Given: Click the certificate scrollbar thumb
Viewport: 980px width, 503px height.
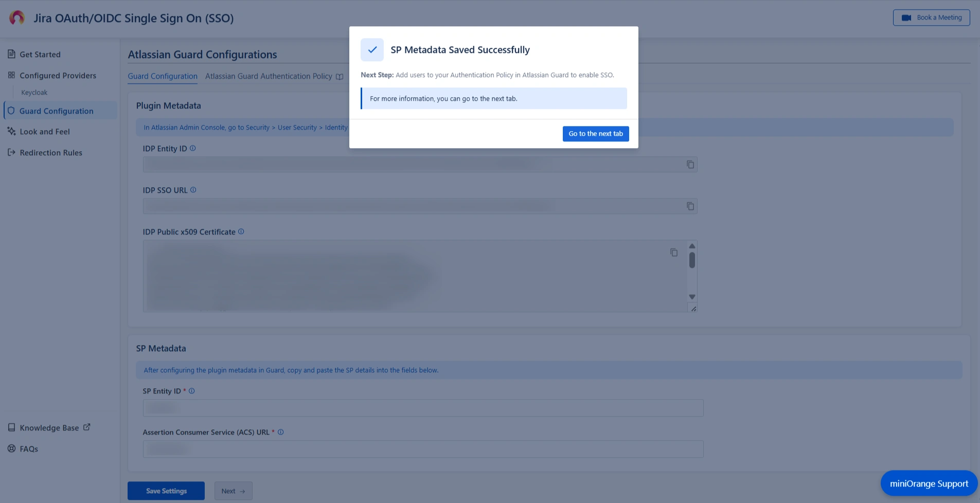Looking at the screenshot, I should point(692,260).
